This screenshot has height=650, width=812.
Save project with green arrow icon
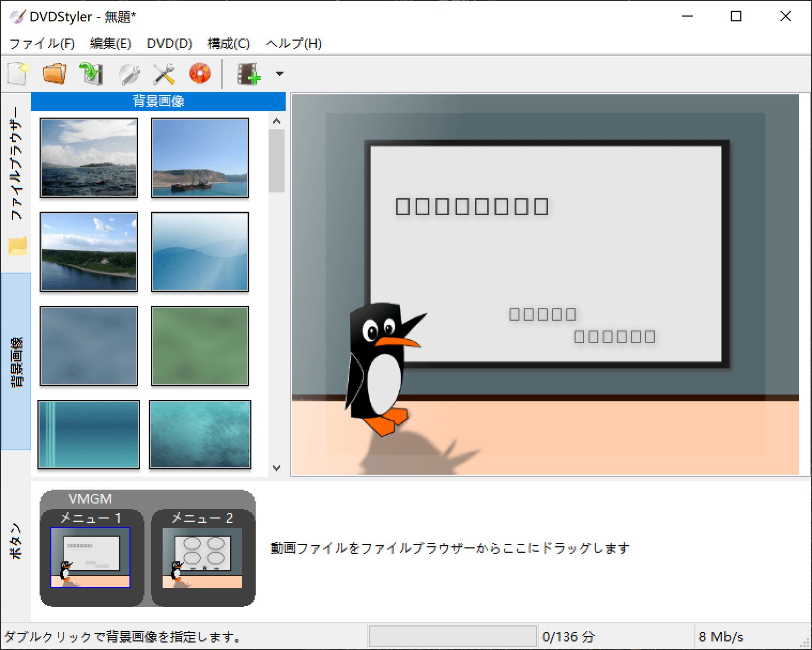[x=91, y=74]
